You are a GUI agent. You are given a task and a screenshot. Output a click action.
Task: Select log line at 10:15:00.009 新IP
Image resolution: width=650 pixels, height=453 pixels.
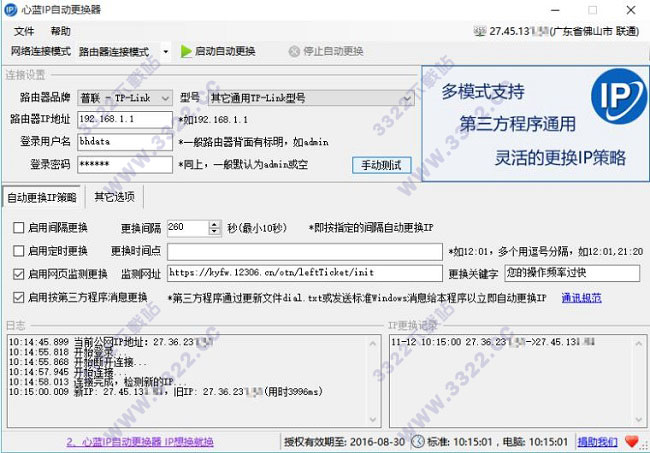point(166,392)
